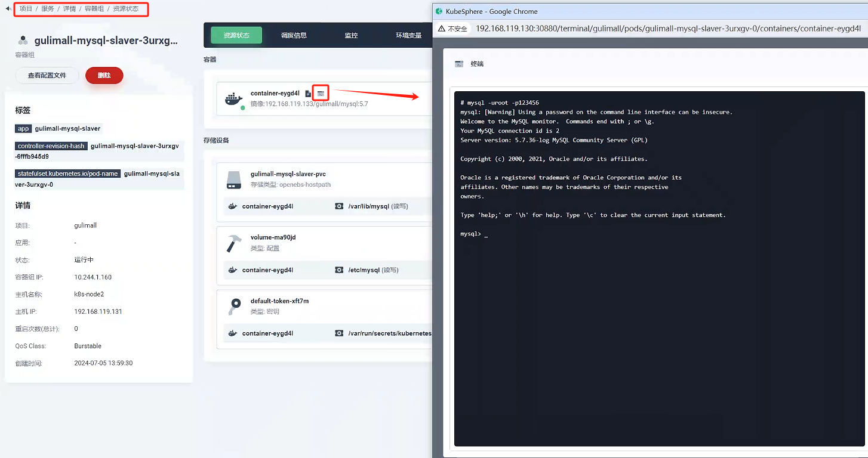Click the project value gulimall in details

coord(85,225)
